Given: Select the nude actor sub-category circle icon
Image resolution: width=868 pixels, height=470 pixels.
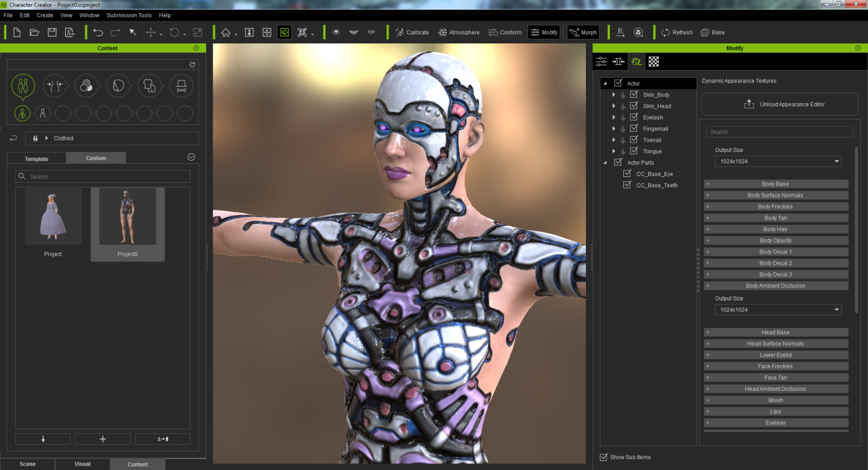Looking at the screenshot, I should [x=43, y=113].
